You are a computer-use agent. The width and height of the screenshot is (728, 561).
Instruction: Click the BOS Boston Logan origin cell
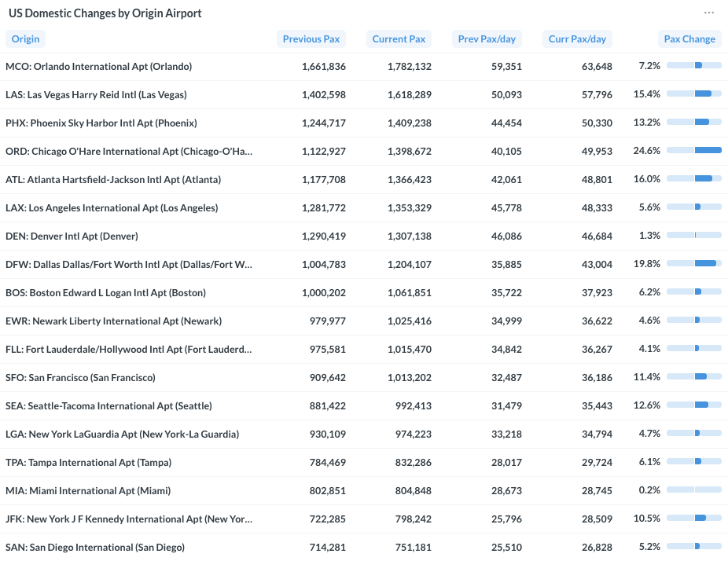click(105, 293)
